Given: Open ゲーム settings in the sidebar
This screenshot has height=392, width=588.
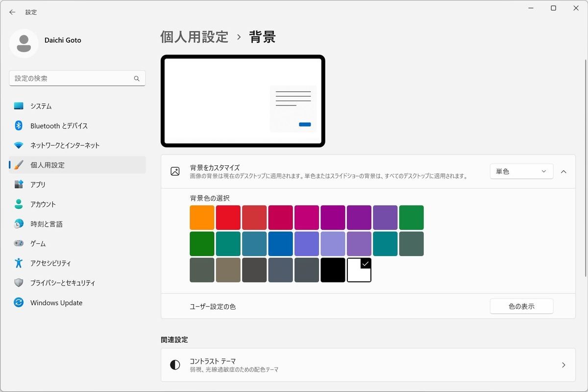Looking at the screenshot, I should coord(77,243).
